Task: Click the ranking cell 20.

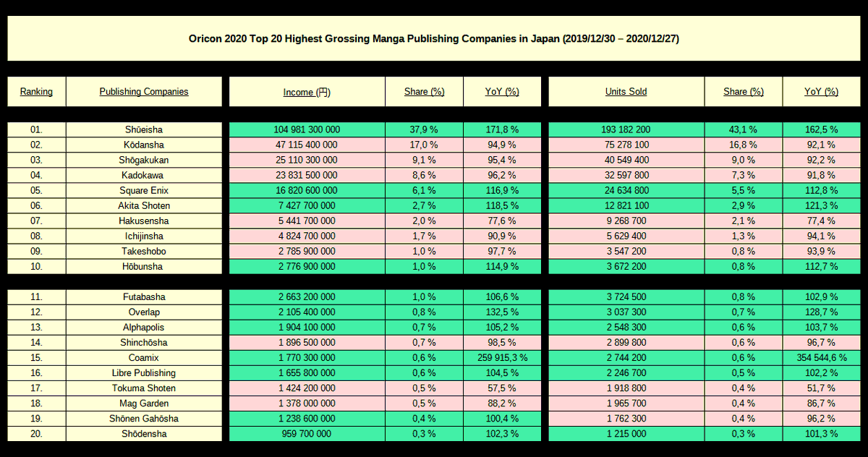Action: pyautogui.click(x=36, y=434)
